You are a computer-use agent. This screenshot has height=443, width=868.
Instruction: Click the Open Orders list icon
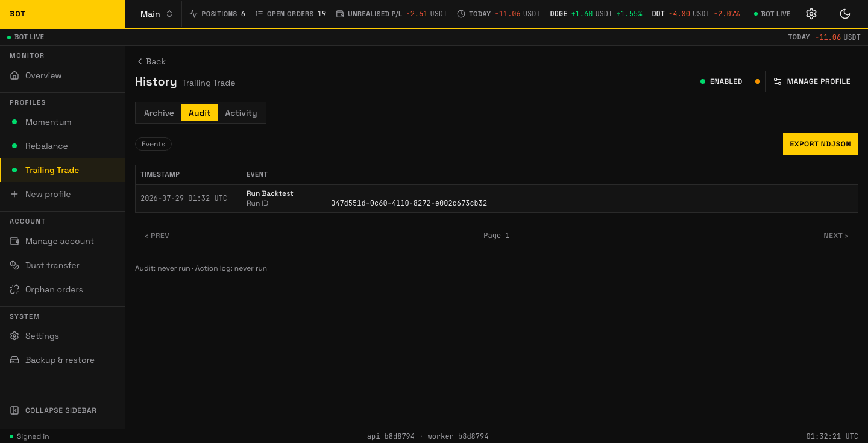259,14
